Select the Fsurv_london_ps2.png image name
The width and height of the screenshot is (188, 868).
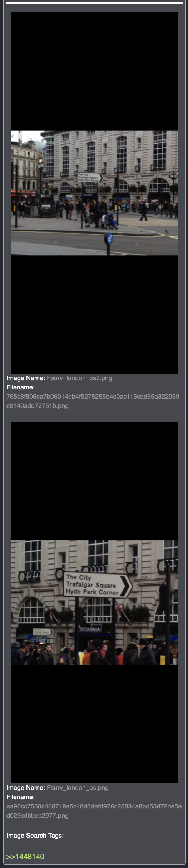pos(79,378)
